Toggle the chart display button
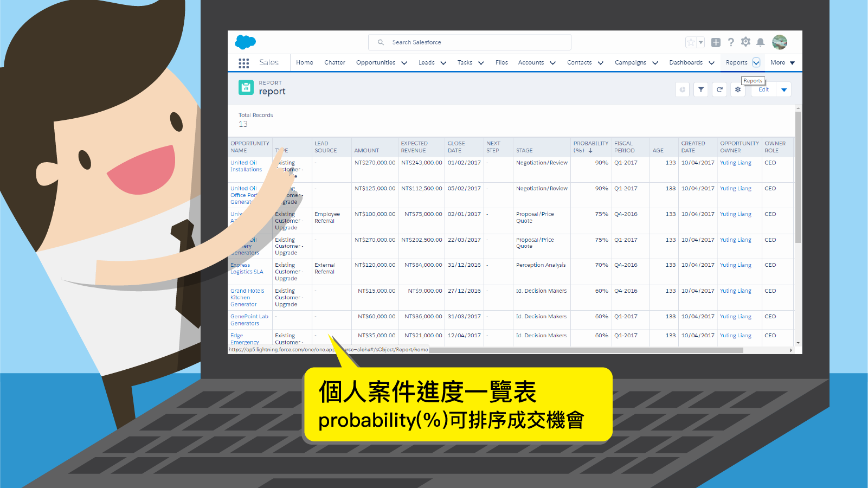This screenshot has width=868, height=488. [683, 89]
